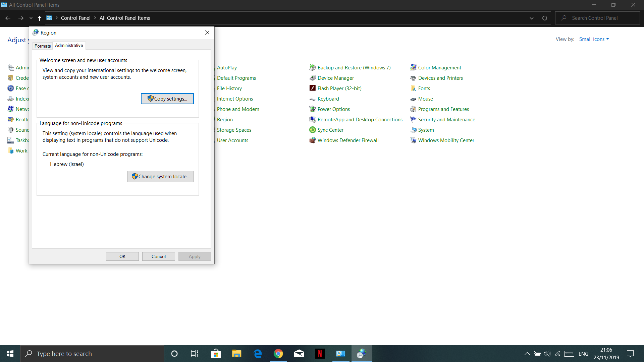Open Google Chrome from the taskbar

tap(278, 354)
